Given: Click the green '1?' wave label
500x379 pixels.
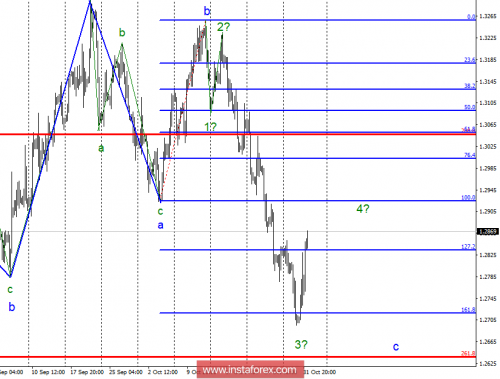Looking at the screenshot, I should (x=210, y=127).
